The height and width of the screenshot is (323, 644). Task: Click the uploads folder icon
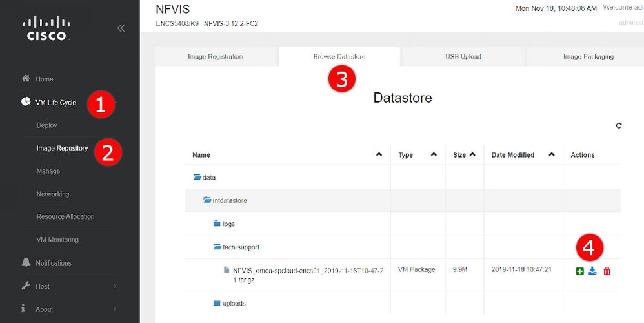click(217, 303)
